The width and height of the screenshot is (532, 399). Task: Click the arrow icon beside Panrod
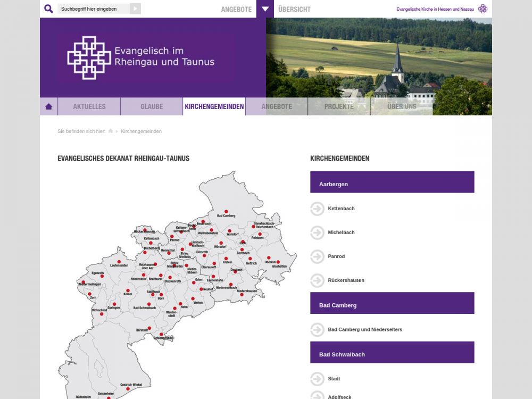tap(317, 256)
